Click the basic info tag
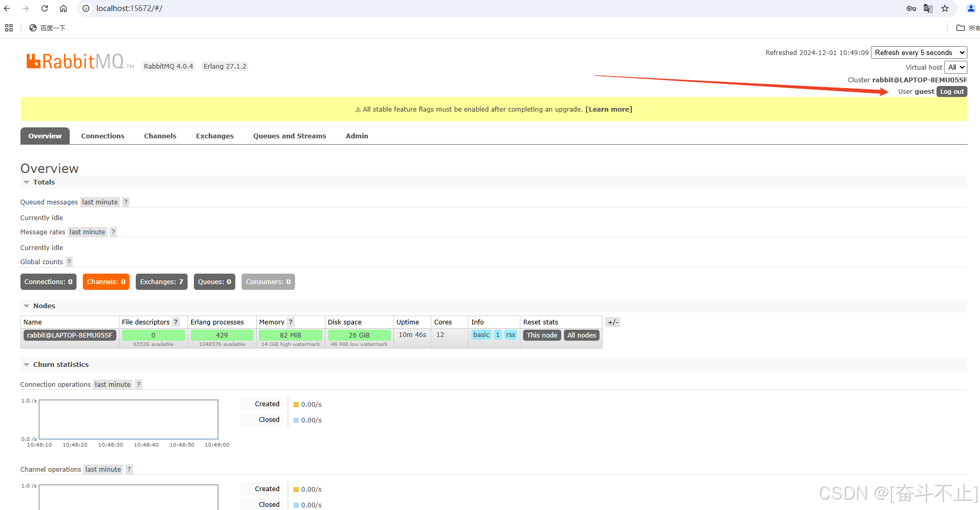This screenshot has width=980, height=510. (x=481, y=335)
